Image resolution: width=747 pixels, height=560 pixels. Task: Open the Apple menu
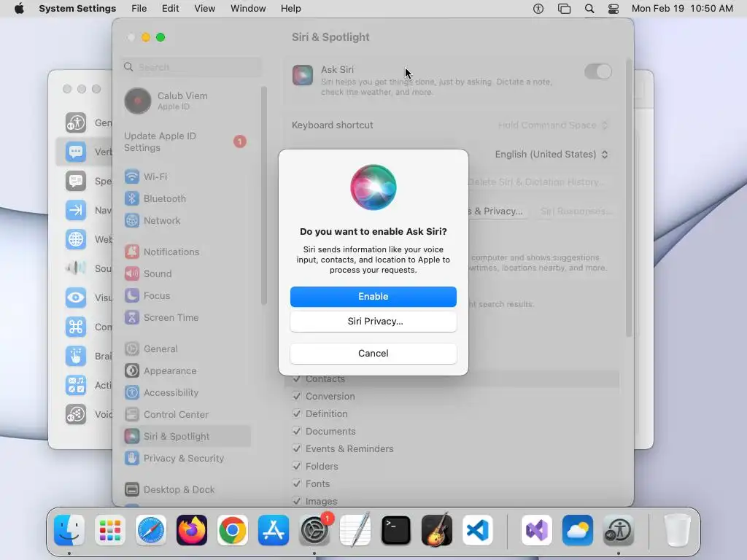pyautogui.click(x=19, y=9)
